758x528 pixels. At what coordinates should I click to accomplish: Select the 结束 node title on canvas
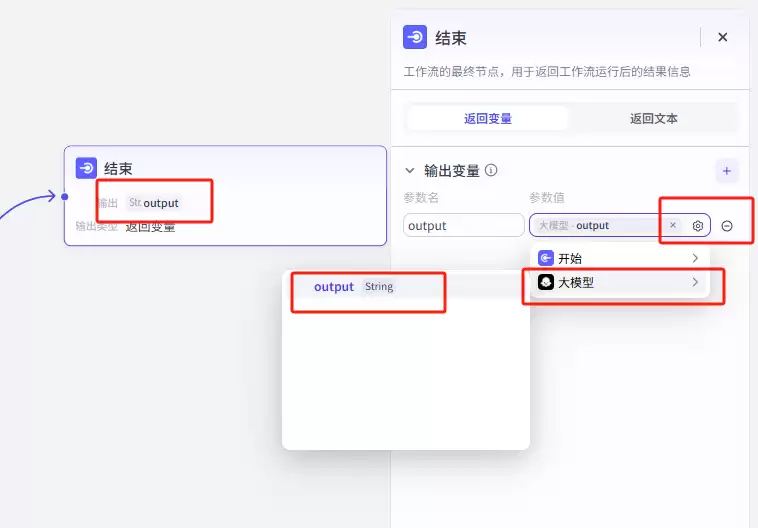click(x=118, y=169)
